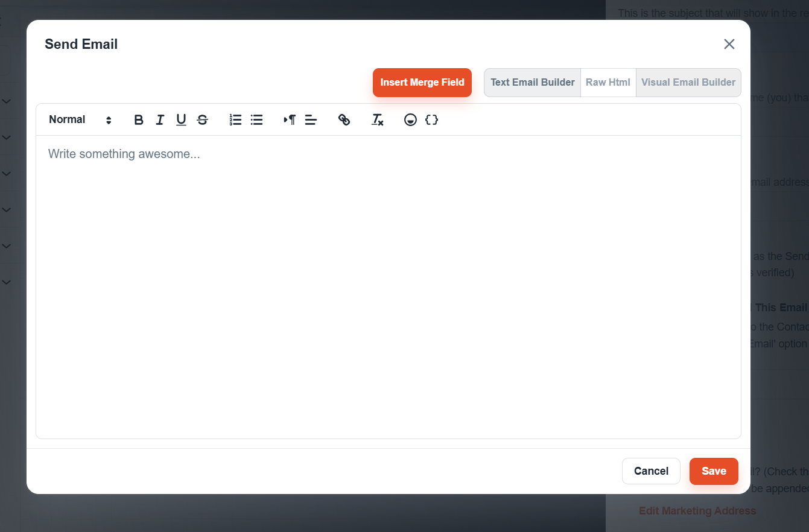Click into the email body text area

[389, 287]
